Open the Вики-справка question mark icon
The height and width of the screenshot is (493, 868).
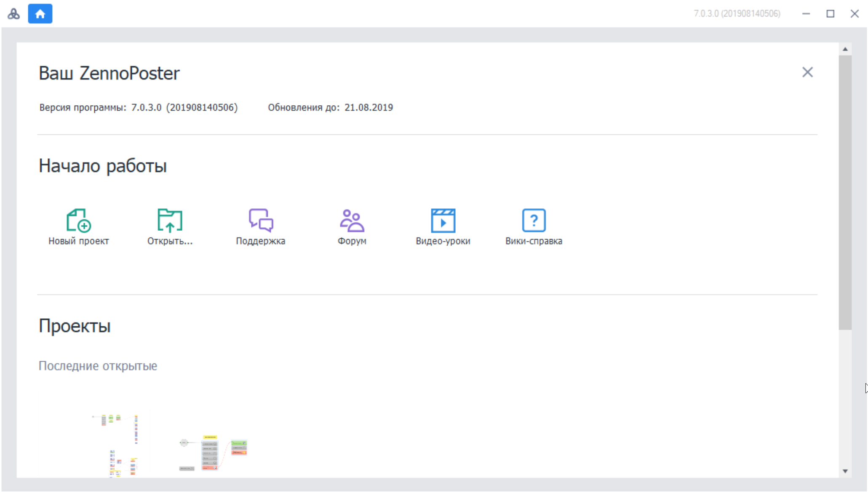click(534, 220)
